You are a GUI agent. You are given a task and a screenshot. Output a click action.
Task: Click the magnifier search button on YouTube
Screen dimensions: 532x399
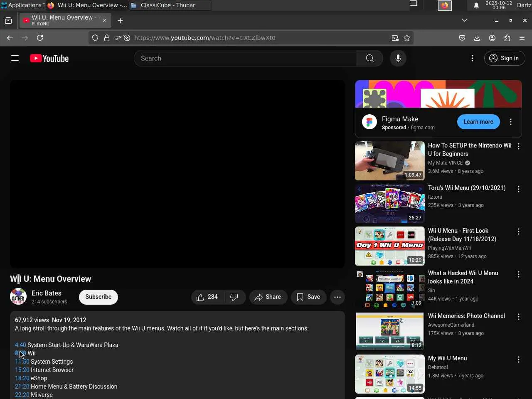tap(369, 58)
